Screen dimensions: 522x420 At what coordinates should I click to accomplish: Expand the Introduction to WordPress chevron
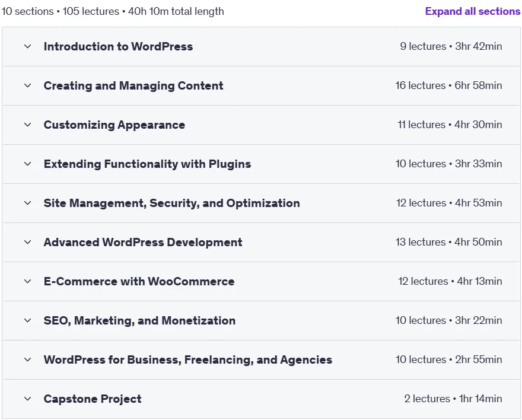[x=28, y=46]
